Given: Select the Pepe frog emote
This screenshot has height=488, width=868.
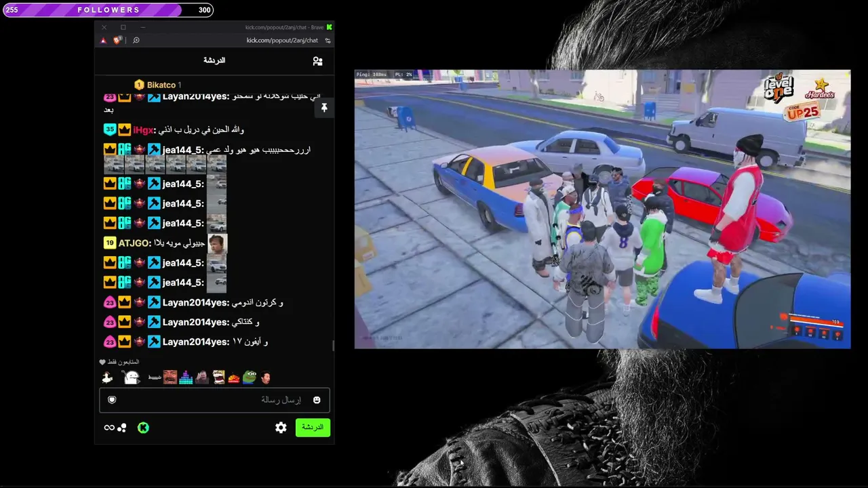Looking at the screenshot, I should coord(250,378).
